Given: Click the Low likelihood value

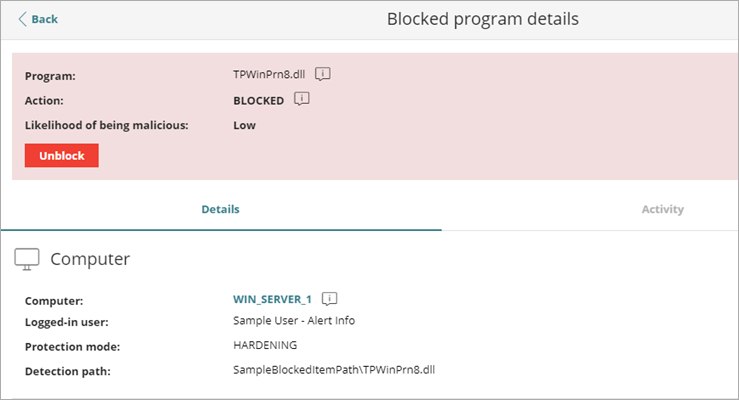Looking at the screenshot, I should 244,125.
